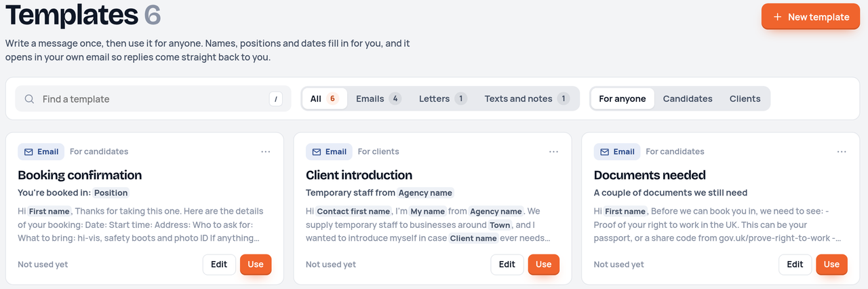Edit the Booking confirmation template
The width and height of the screenshot is (868, 289).
point(219,265)
